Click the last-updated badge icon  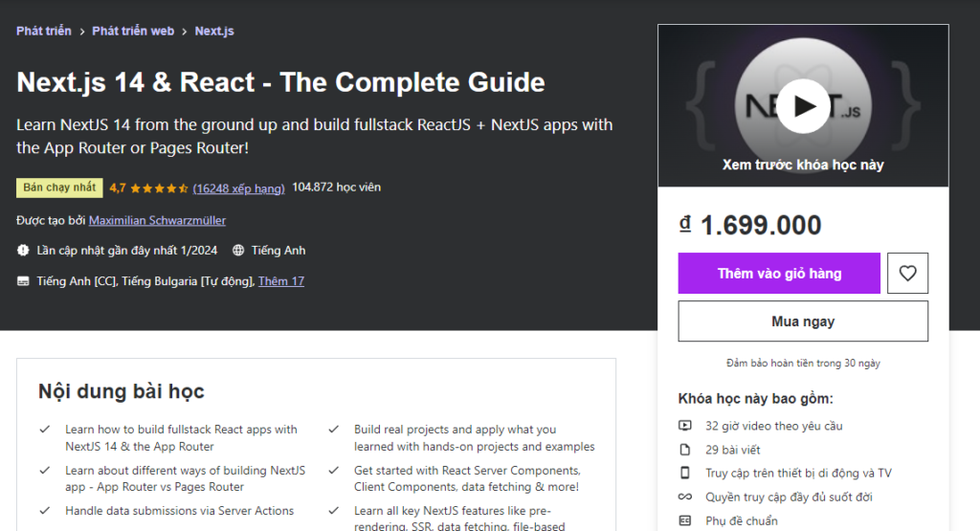click(23, 251)
